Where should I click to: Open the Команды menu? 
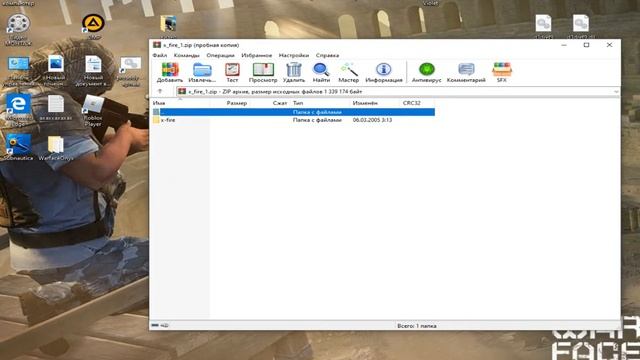point(187,55)
